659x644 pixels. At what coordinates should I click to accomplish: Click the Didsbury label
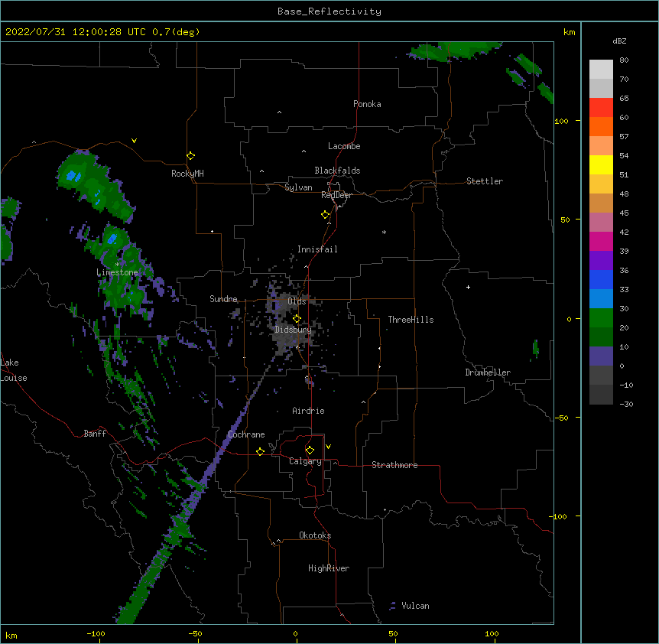[x=294, y=330]
